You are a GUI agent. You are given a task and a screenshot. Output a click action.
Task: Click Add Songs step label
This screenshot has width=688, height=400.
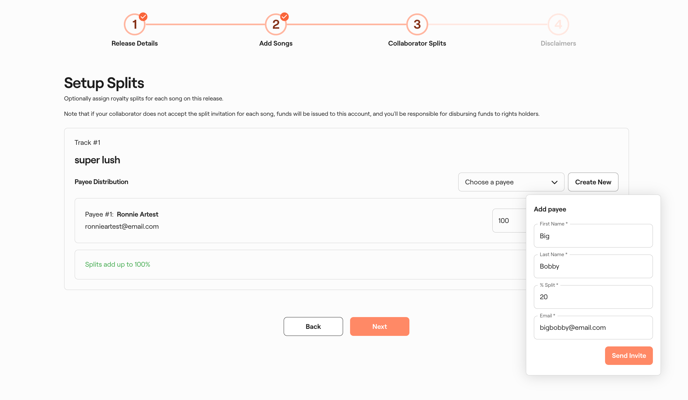(x=276, y=43)
